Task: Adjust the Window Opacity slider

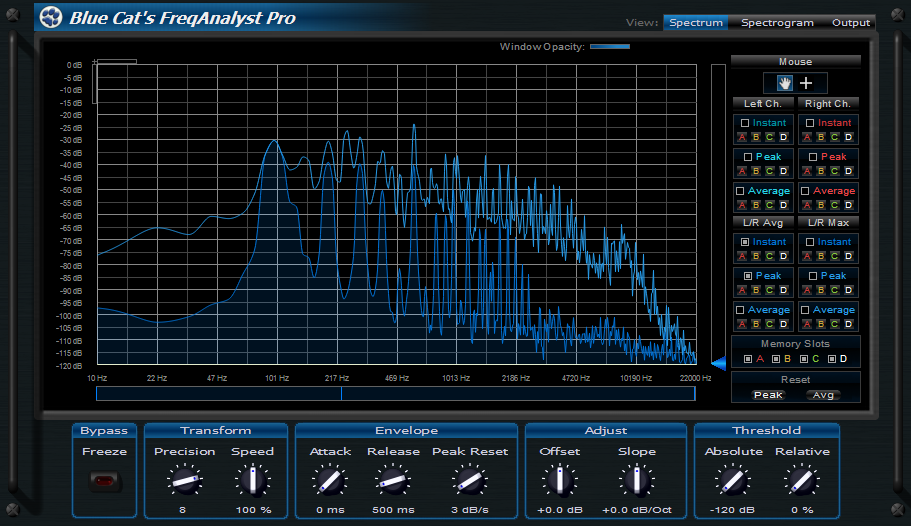Action: click(x=609, y=46)
